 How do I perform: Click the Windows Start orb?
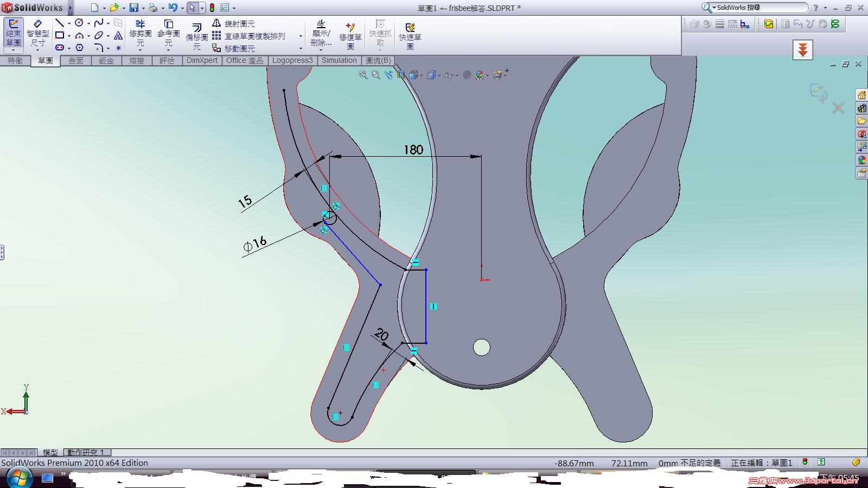point(18,478)
